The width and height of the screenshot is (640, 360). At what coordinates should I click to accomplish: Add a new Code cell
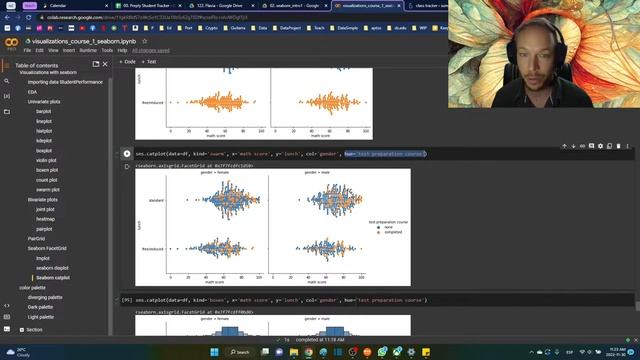(127, 62)
